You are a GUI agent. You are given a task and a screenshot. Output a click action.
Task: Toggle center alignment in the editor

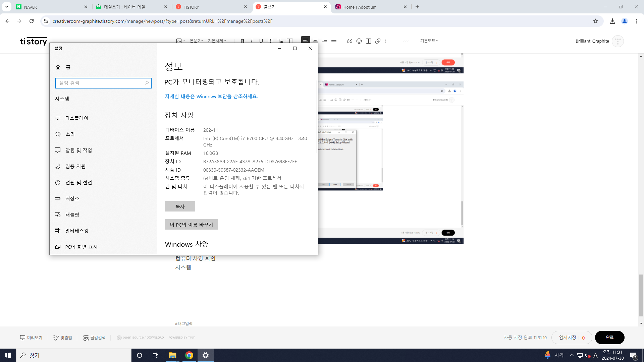coord(315,41)
